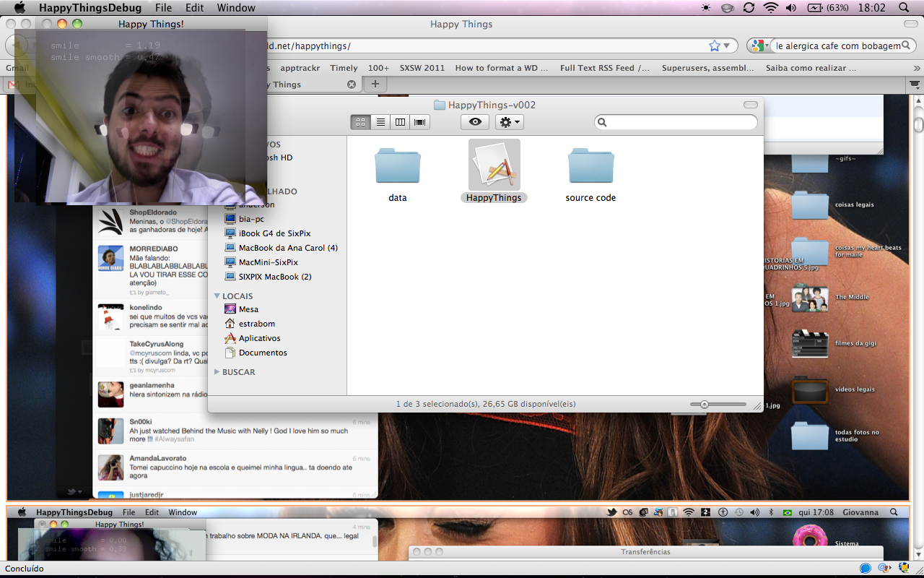The image size is (924, 578).
Task: Click the battery status (63%) icon
Action: pos(828,8)
